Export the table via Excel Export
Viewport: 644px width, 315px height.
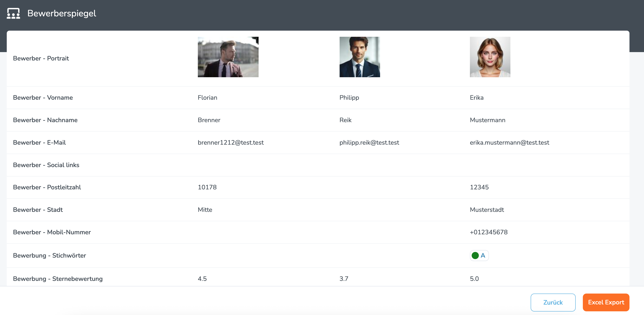[606, 302]
